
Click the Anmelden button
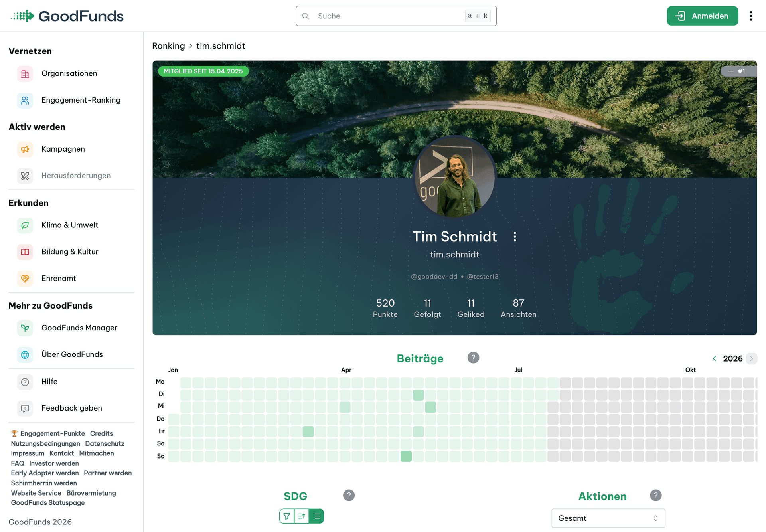click(702, 16)
